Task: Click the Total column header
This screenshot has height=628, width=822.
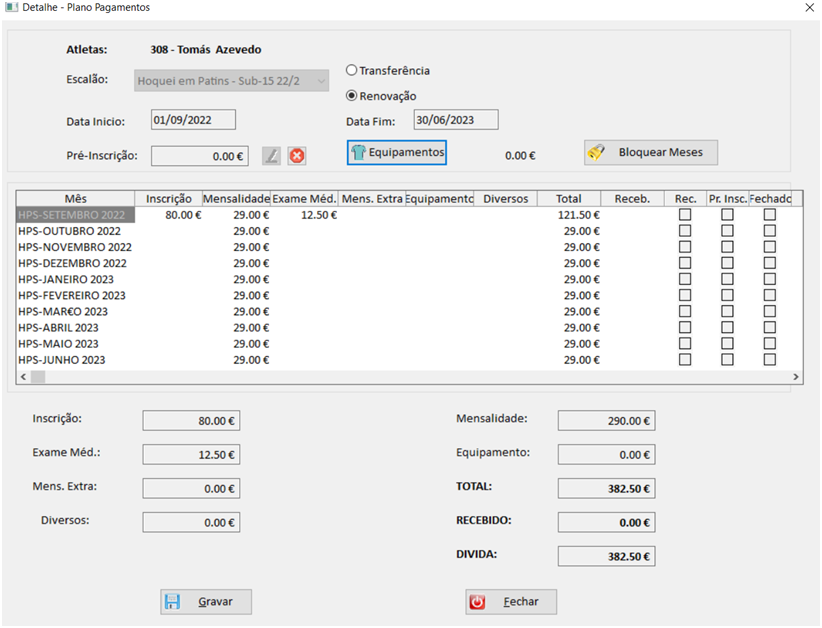Action: pos(569,199)
